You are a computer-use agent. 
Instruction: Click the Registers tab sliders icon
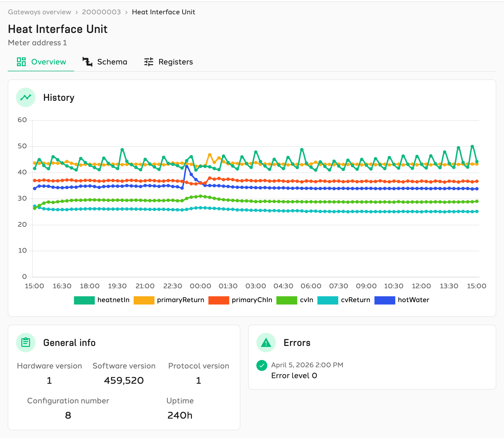coord(149,62)
